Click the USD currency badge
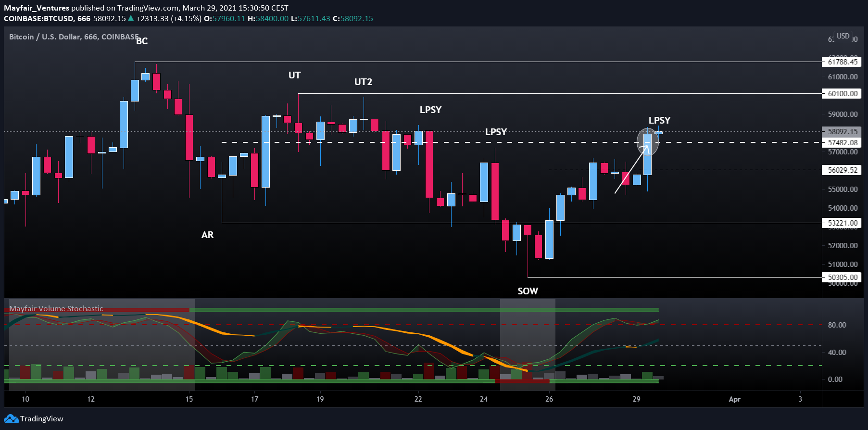 [x=843, y=36]
